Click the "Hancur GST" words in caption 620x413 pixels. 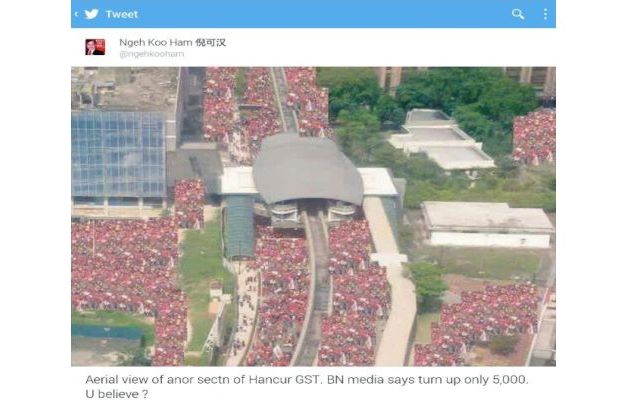click(x=284, y=380)
